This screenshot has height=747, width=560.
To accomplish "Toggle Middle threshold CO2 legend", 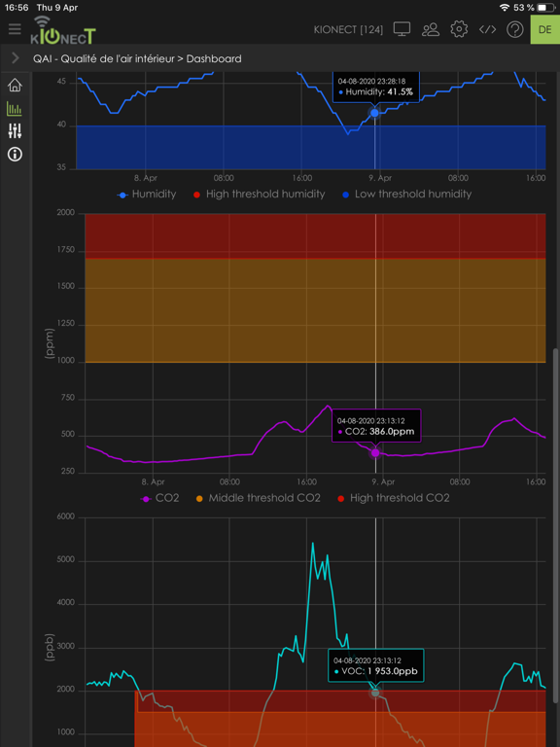I will [258, 498].
